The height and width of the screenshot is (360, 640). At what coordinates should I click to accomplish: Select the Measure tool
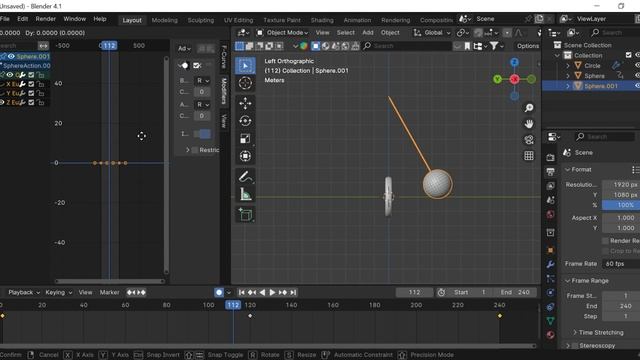point(245,194)
